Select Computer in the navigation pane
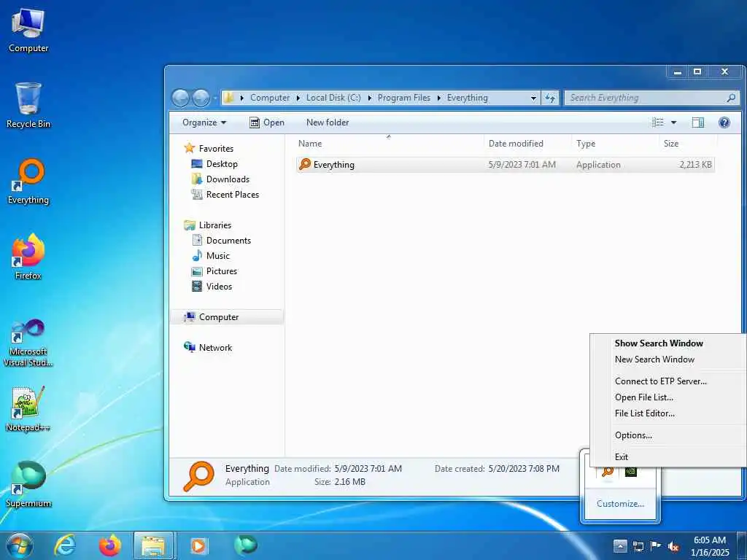Image resolution: width=747 pixels, height=560 pixels. [x=227, y=317]
